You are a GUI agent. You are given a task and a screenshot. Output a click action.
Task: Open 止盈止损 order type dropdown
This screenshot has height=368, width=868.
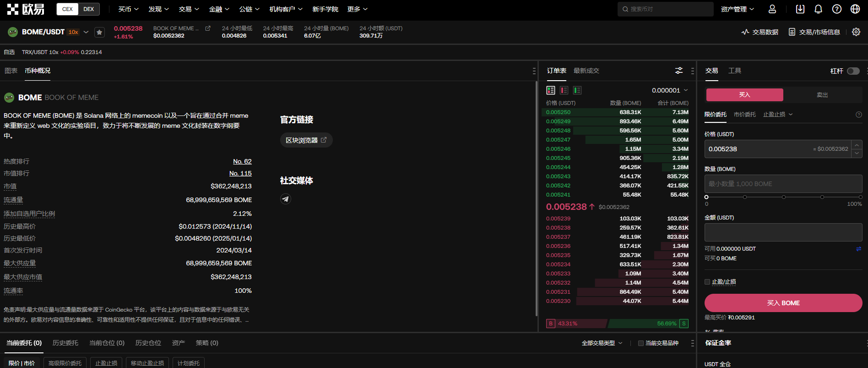coord(777,115)
